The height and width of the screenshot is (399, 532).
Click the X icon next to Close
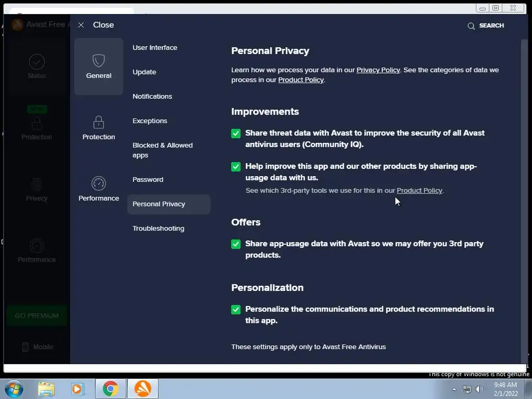tap(81, 25)
